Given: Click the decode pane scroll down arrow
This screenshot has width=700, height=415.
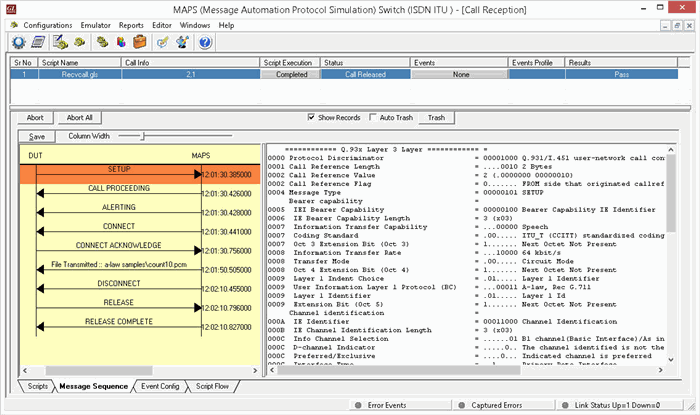Looking at the screenshot, I should pyautogui.click(x=671, y=360).
